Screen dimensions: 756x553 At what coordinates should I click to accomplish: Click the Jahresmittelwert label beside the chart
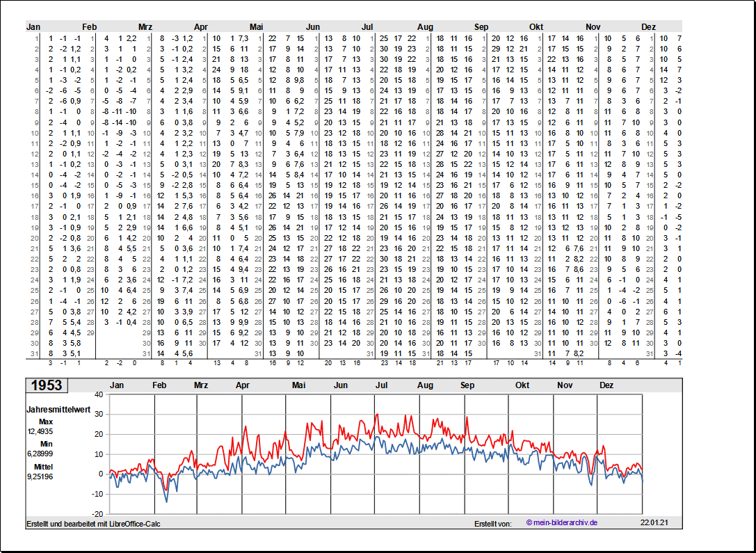[58, 410]
